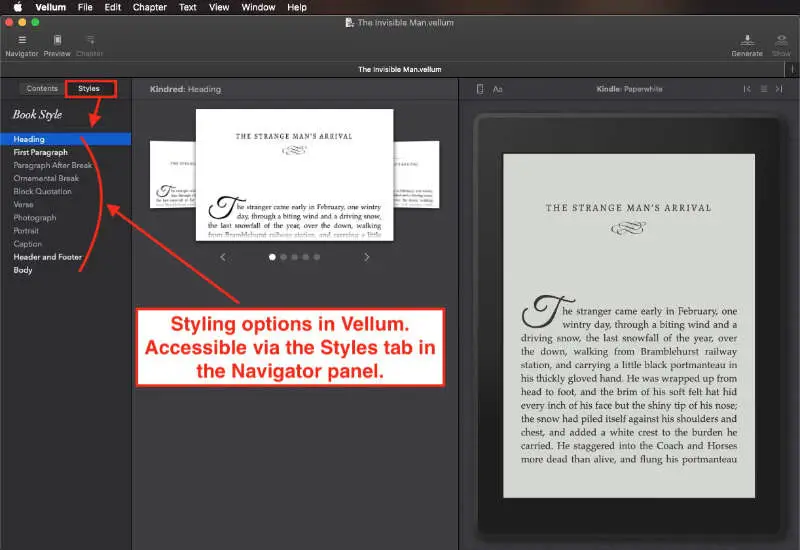Show next heading style option

click(366, 257)
